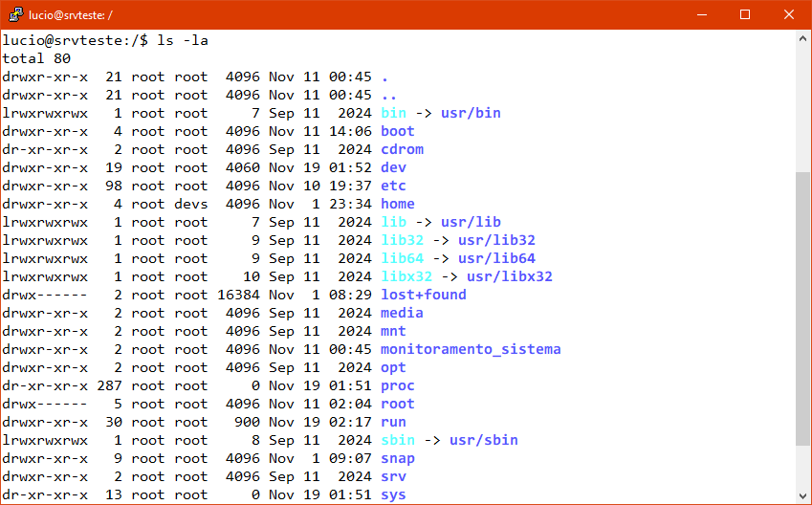Close the lucio@srvteste terminal window
This screenshot has width=812, height=505.
tap(789, 14)
